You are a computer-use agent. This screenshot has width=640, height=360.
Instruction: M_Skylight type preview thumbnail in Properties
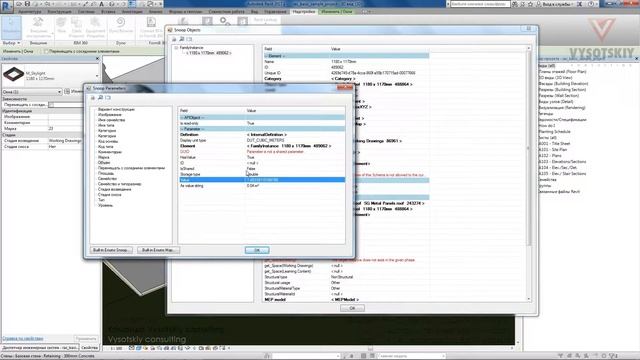(13, 75)
